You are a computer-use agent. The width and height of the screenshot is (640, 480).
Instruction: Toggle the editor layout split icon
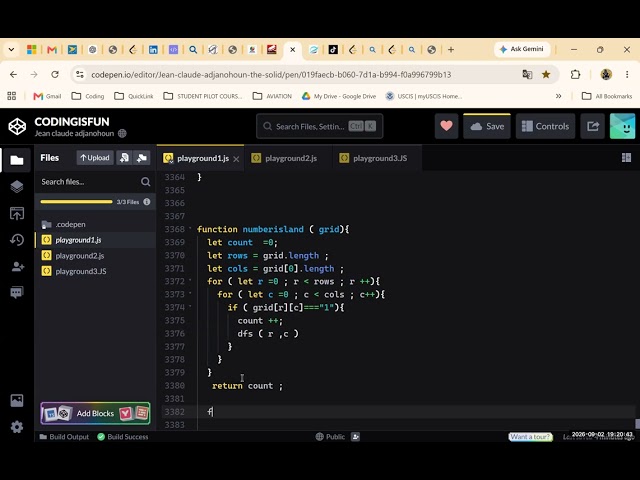tap(626, 158)
